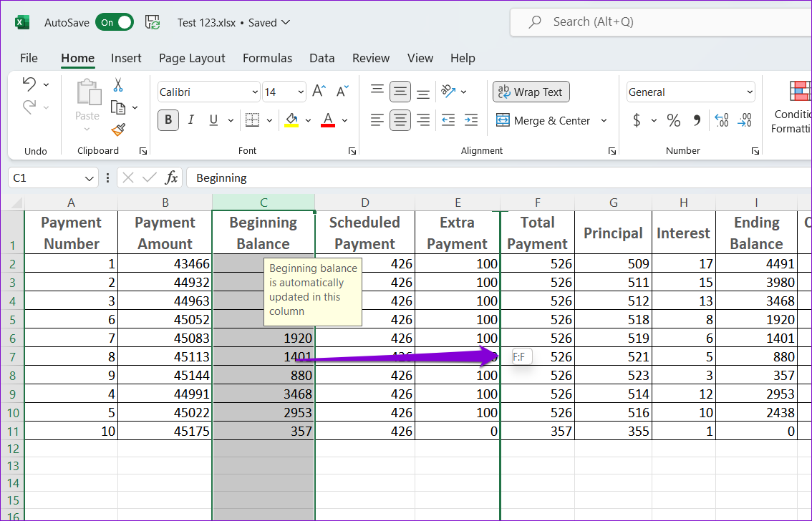Click the Insert Function fx icon
This screenshot has height=521, width=812.
point(172,177)
